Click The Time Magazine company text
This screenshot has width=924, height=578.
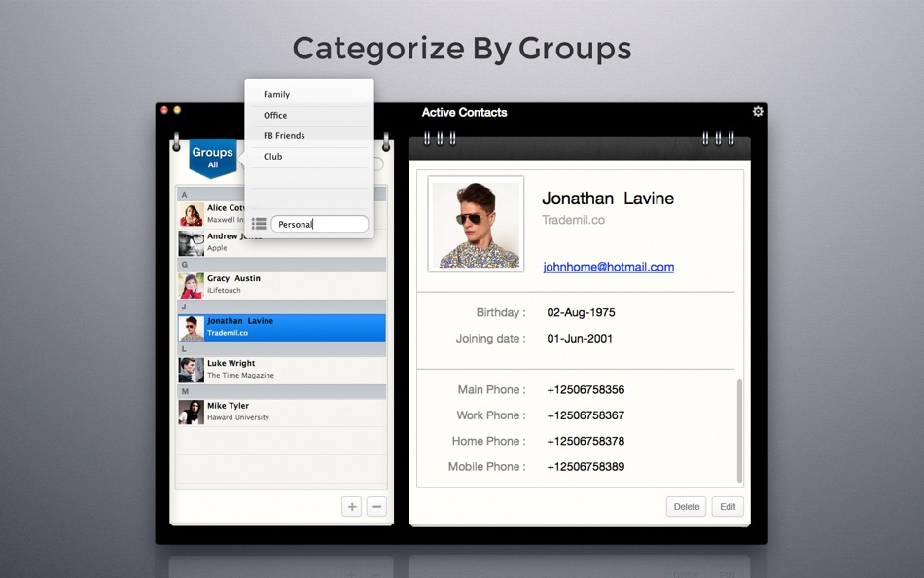(240, 375)
